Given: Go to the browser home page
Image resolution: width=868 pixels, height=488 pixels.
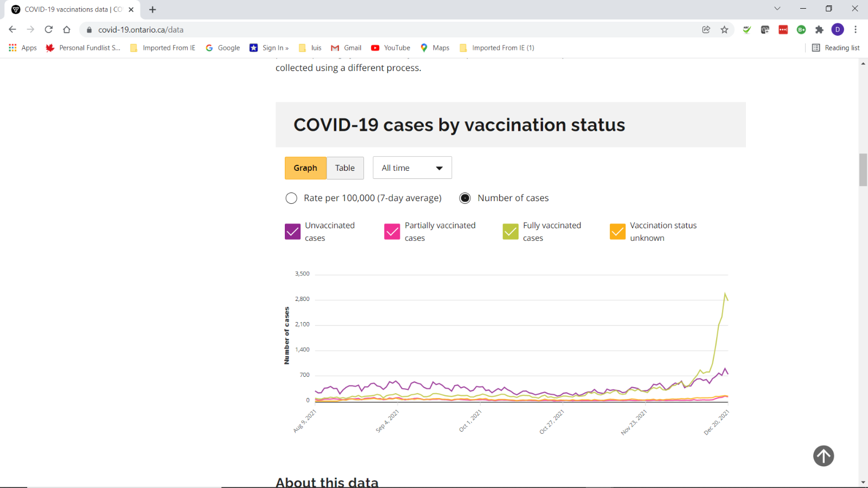Looking at the screenshot, I should pyautogui.click(x=67, y=30).
